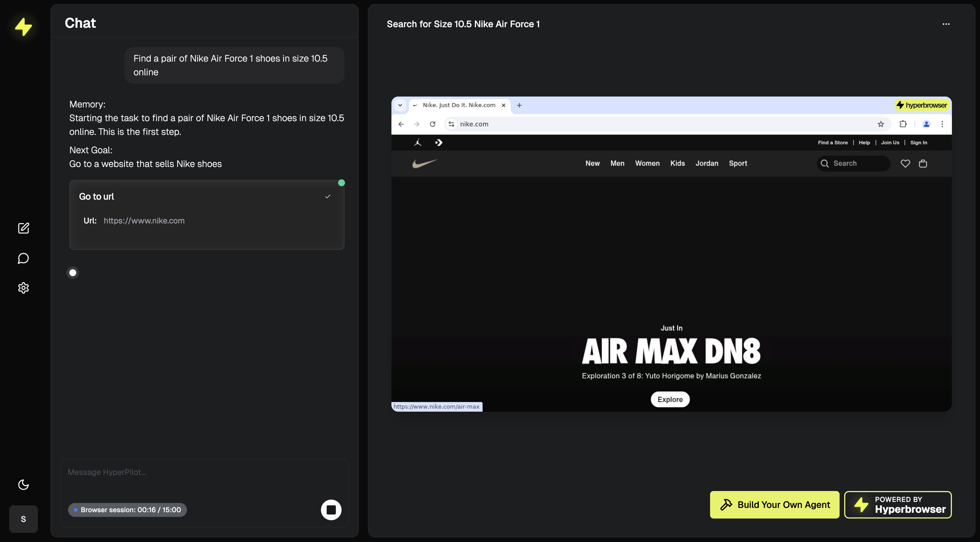
Task: Click the Browser session timer badge
Action: coord(128,510)
